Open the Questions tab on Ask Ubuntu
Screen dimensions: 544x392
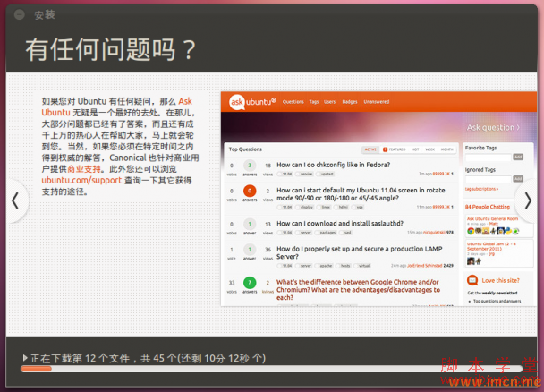pos(293,102)
